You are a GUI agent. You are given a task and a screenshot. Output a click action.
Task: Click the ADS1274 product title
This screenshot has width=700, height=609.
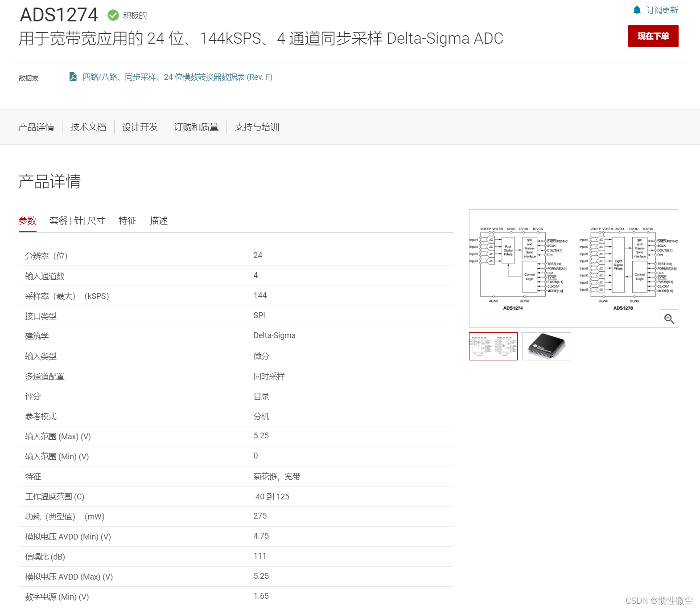[59, 15]
